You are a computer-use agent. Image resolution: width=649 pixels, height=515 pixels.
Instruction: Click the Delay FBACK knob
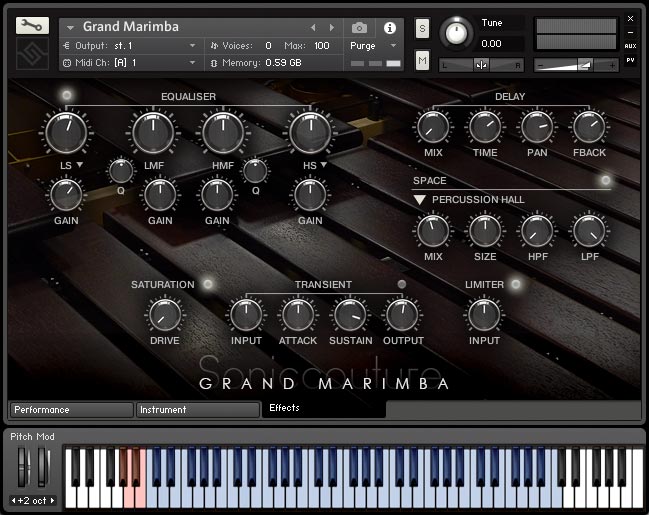coord(589,127)
